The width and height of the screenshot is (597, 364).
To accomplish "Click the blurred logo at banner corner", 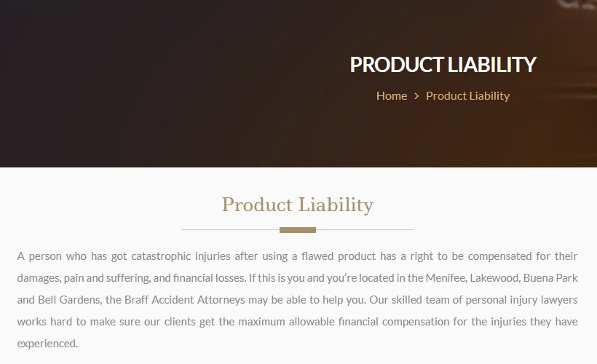I will (577, 4).
